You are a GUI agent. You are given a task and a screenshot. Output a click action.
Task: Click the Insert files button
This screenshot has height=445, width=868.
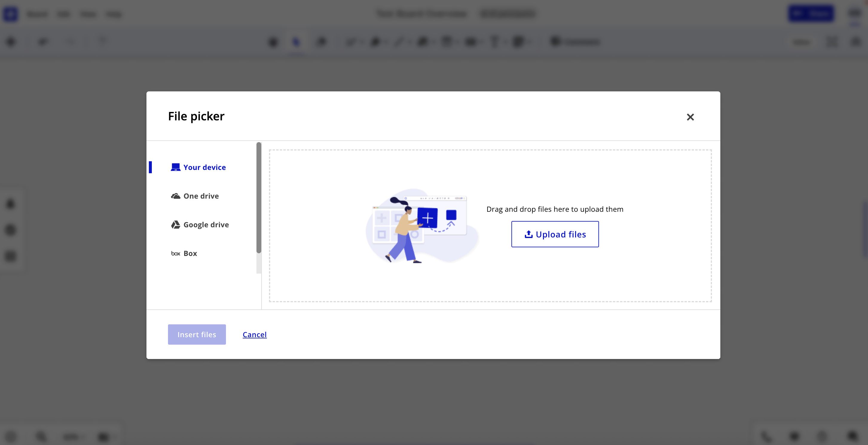click(197, 334)
